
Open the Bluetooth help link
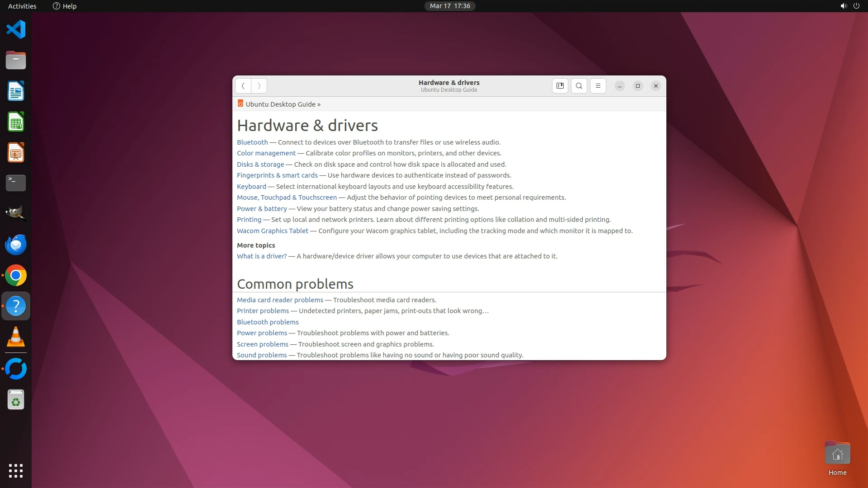pos(252,142)
